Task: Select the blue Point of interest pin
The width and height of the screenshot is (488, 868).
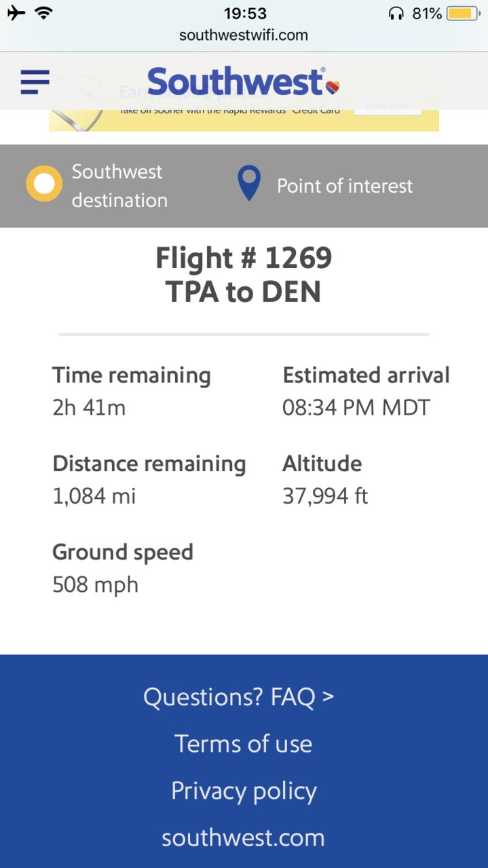Action: 249,184
